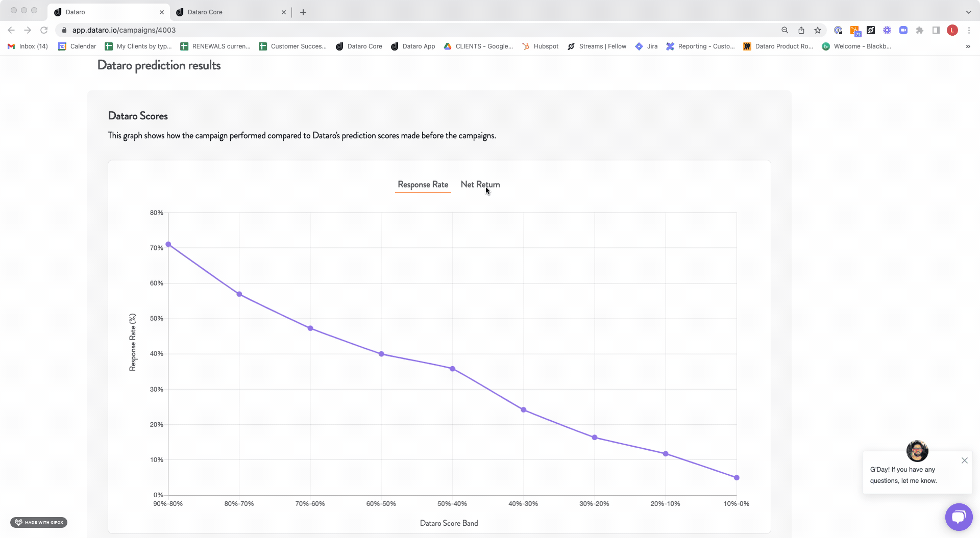Viewport: 980px width, 538px height.
Task: Open Customer Success bookmark
Action: tap(292, 46)
